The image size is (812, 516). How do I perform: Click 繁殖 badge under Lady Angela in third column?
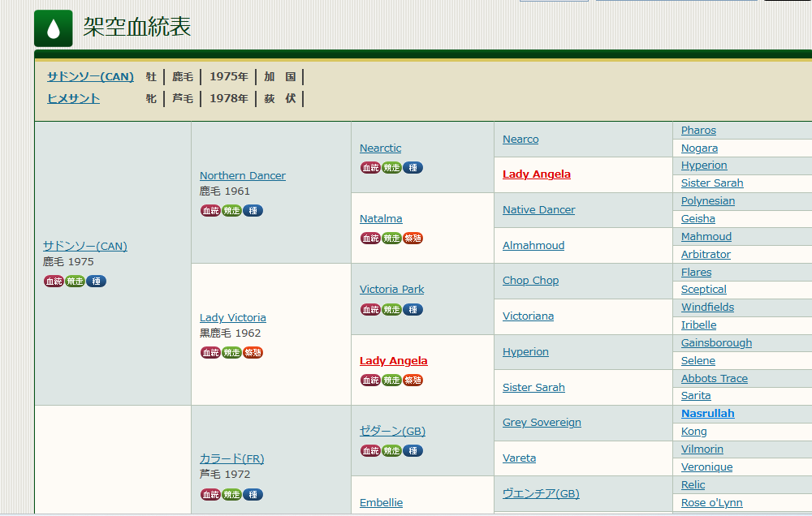coord(412,381)
